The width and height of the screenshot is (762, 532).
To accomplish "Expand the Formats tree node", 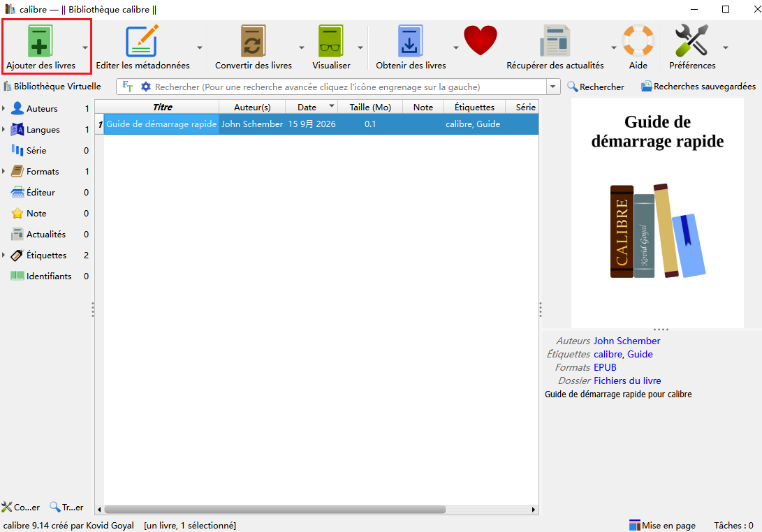I will 4,171.
